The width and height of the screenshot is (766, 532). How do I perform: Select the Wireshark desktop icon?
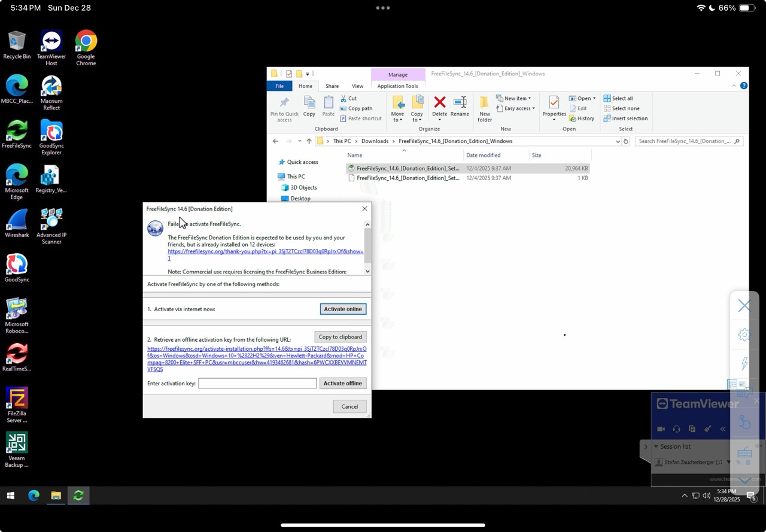click(17, 223)
